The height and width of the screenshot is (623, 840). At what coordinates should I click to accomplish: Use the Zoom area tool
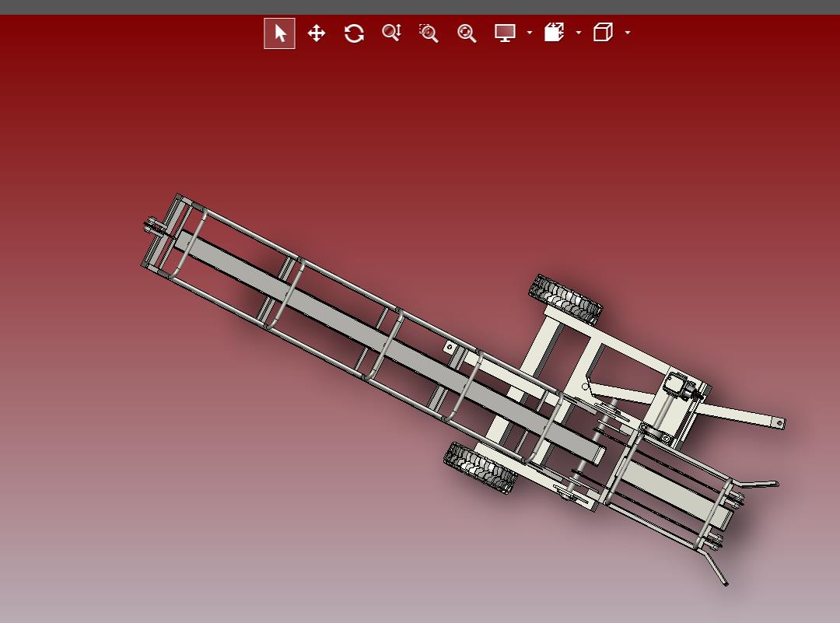pyautogui.click(x=429, y=33)
